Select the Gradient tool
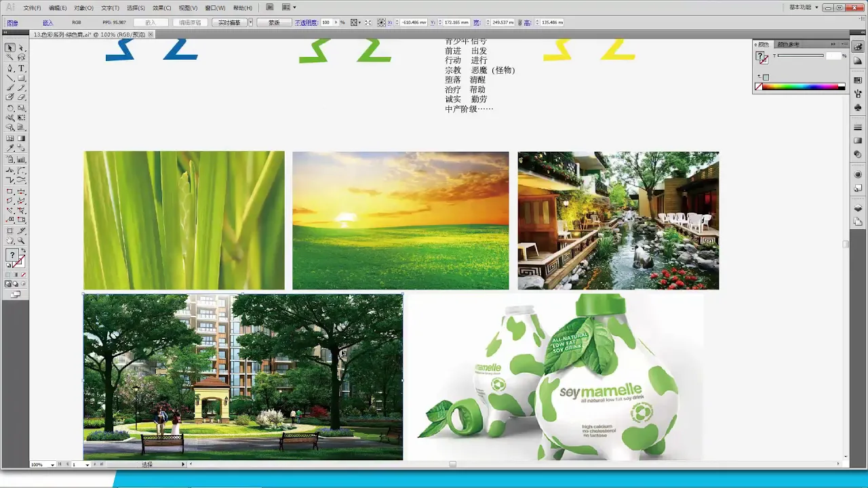This screenshot has width=868, height=488. [21, 138]
